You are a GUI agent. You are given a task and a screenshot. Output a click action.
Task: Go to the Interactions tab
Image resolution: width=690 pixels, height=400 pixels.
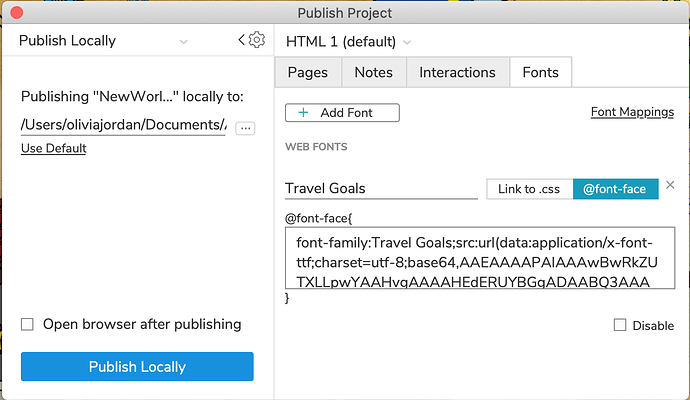pyautogui.click(x=457, y=73)
